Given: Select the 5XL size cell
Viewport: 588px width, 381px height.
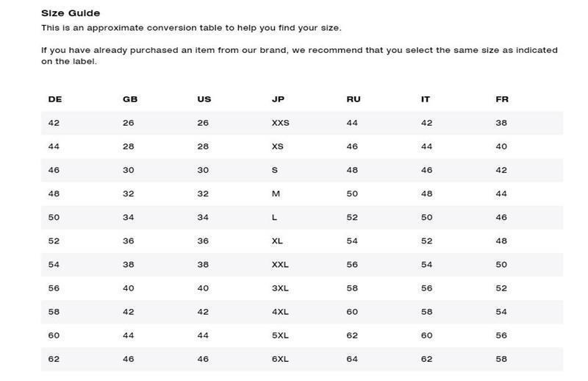Looking at the screenshot, I should tap(280, 335).
